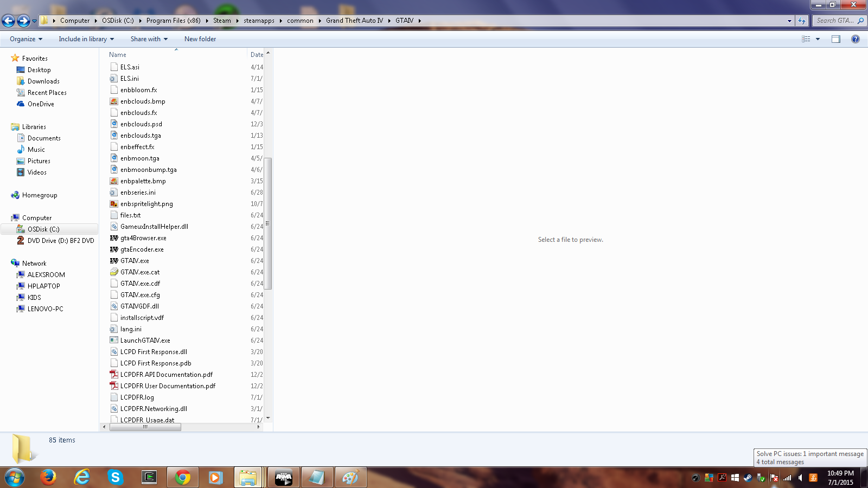Open Skype from the taskbar

tap(116, 478)
